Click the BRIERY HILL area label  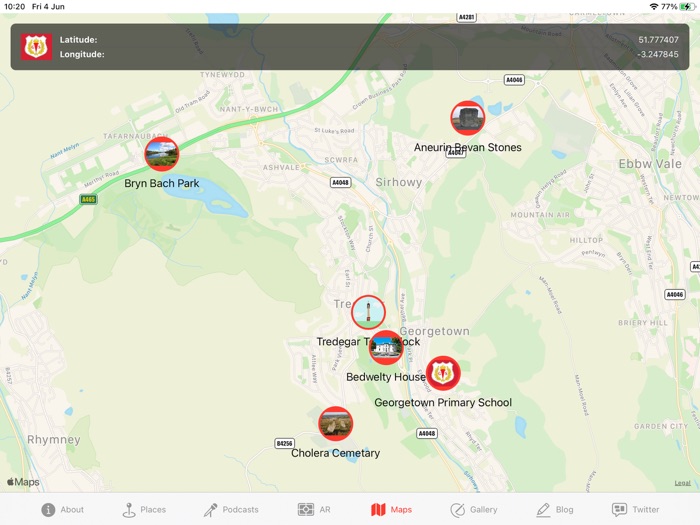click(643, 323)
